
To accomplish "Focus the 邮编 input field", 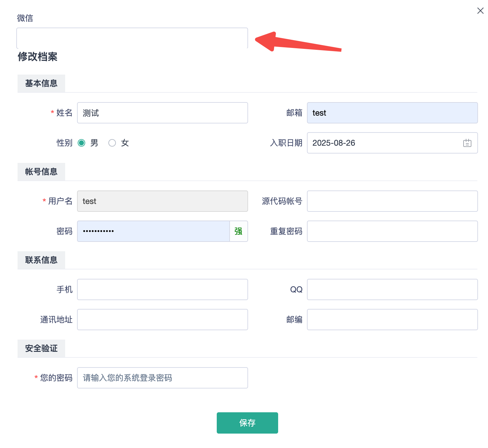I will [x=392, y=320].
